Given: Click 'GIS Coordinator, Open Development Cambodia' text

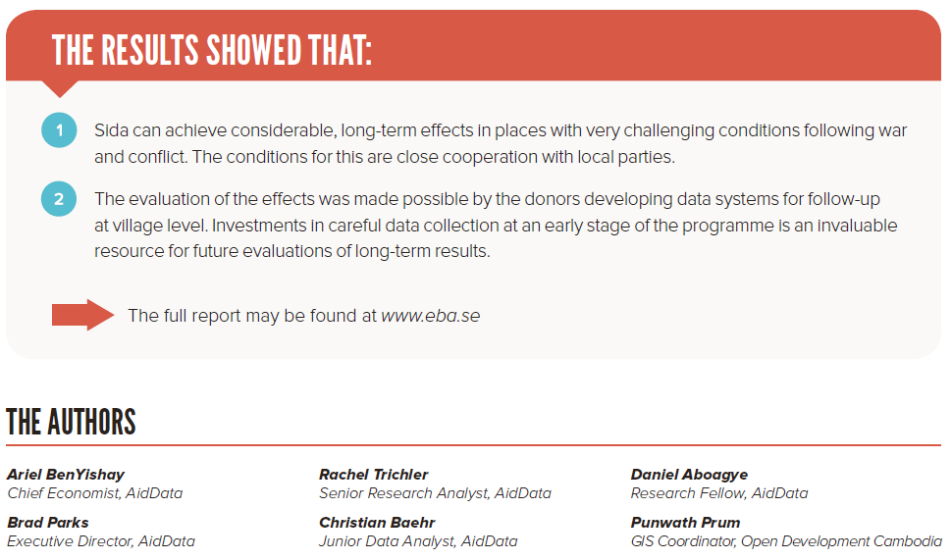Looking at the screenshot, I should coord(786,541).
